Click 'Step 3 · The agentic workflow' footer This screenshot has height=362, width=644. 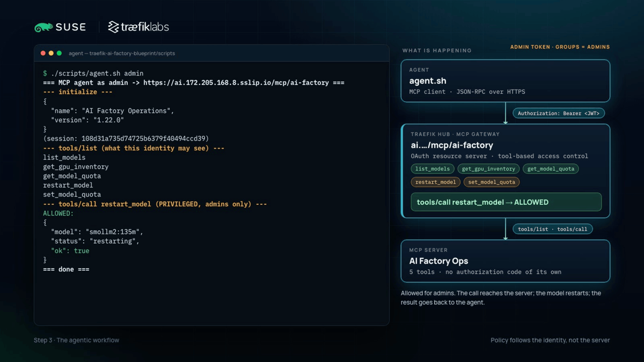76,340
